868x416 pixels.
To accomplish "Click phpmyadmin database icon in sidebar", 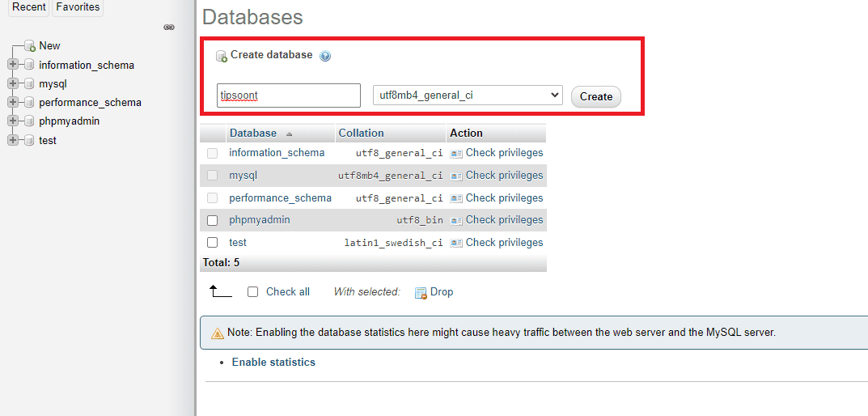I will (29, 121).
